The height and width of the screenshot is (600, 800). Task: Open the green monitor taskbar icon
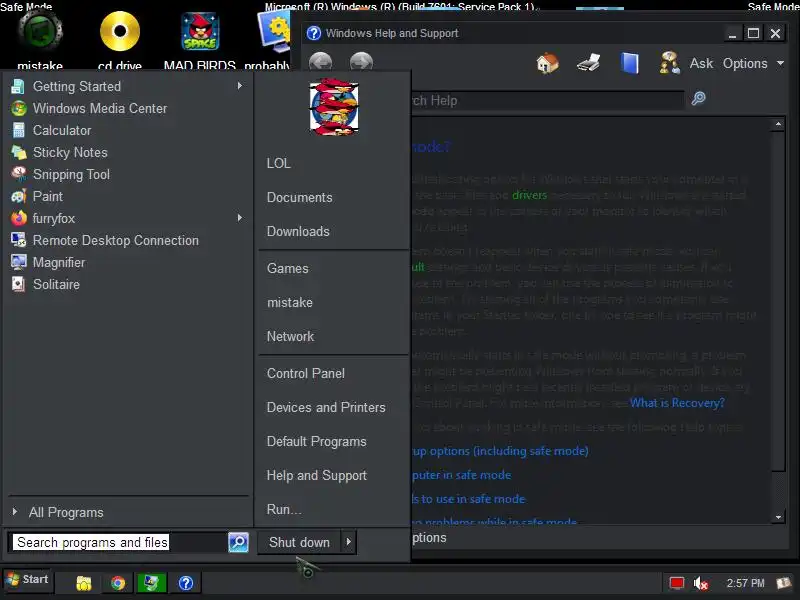(x=152, y=583)
